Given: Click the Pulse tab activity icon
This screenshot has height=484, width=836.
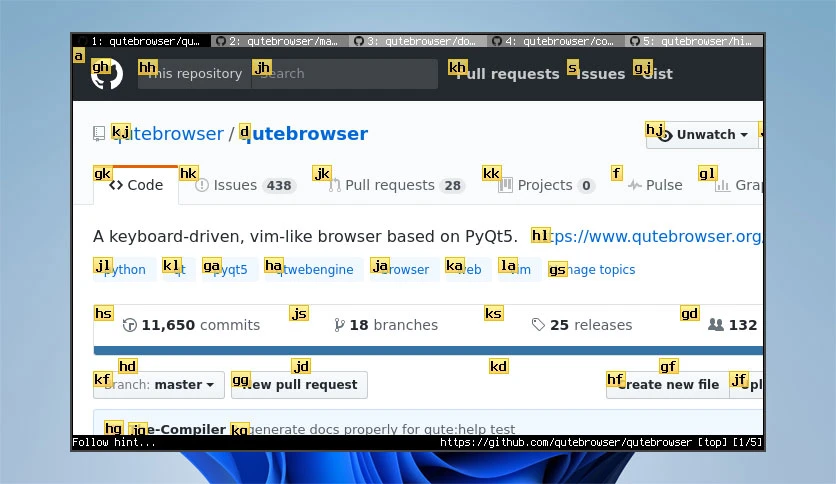Looking at the screenshot, I should tap(634, 185).
